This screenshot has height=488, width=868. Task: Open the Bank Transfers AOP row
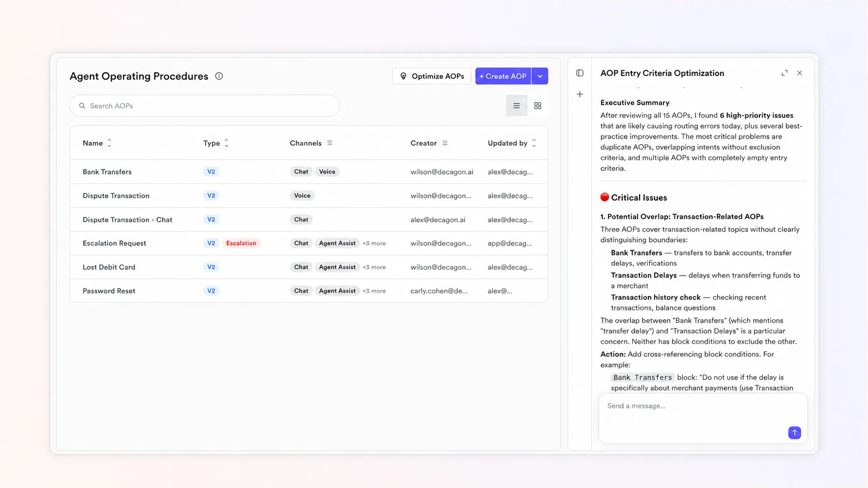(x=309, y=172)
